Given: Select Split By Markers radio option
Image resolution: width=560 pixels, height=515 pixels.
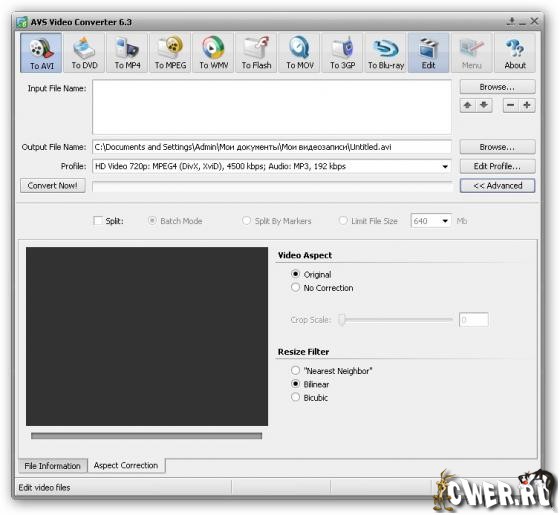Looking at the screenshot, I should tap(246, 221).
